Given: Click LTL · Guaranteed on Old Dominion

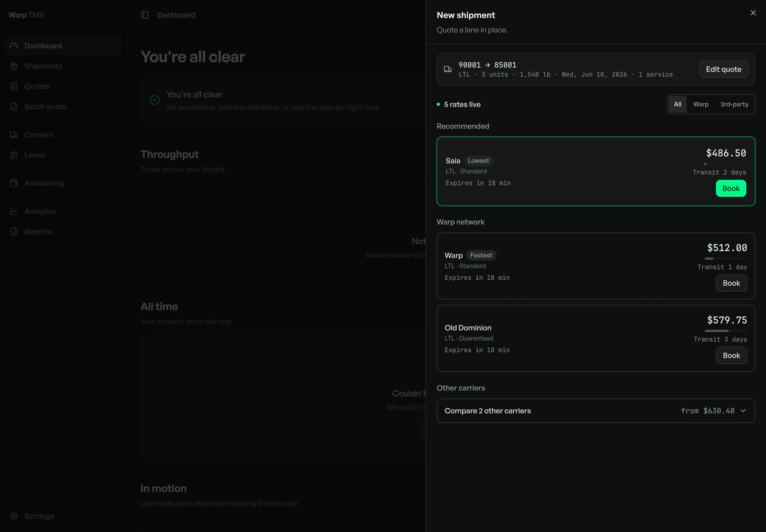Looking at the screenshot, I should (x=469, y=338).
